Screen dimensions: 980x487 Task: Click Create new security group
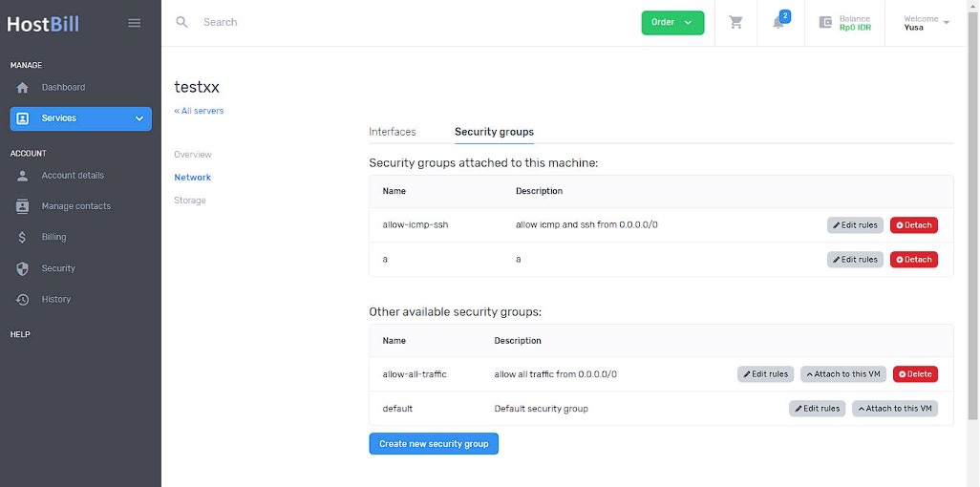(x=434, y=444)
